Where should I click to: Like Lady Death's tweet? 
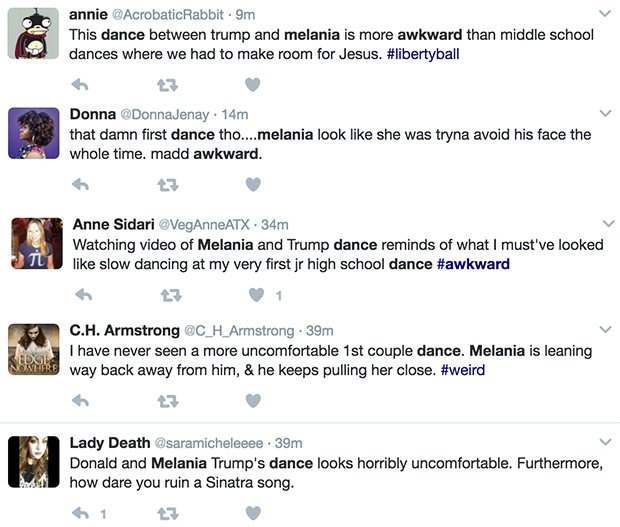[x=253, y=513]
